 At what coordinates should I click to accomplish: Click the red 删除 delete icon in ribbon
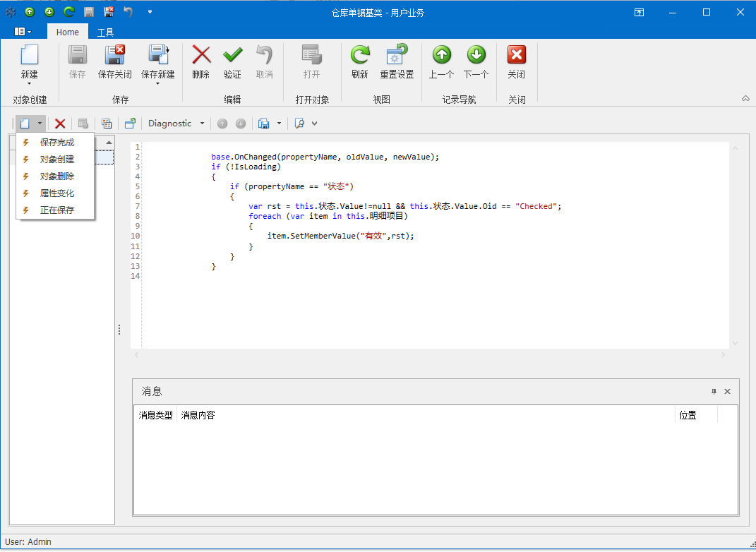201,54
